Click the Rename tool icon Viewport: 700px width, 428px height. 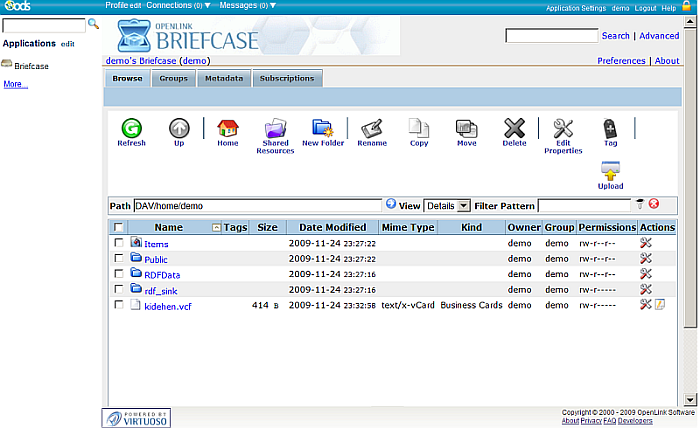click(372, 129)
